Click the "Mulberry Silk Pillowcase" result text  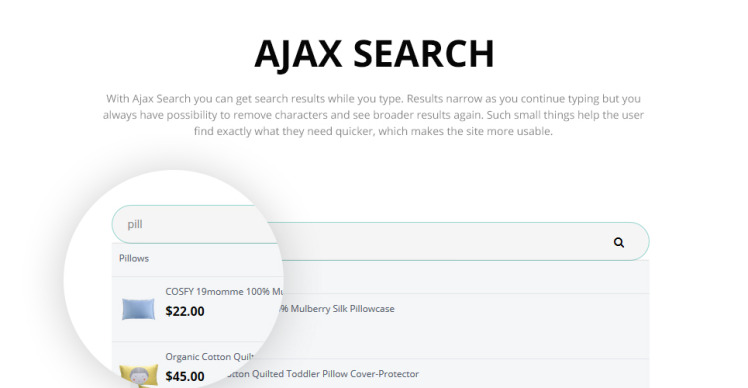click(337, 309)
